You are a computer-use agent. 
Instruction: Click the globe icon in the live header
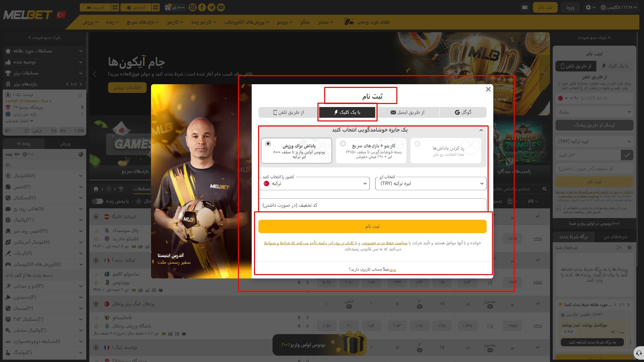coord(81,154)
